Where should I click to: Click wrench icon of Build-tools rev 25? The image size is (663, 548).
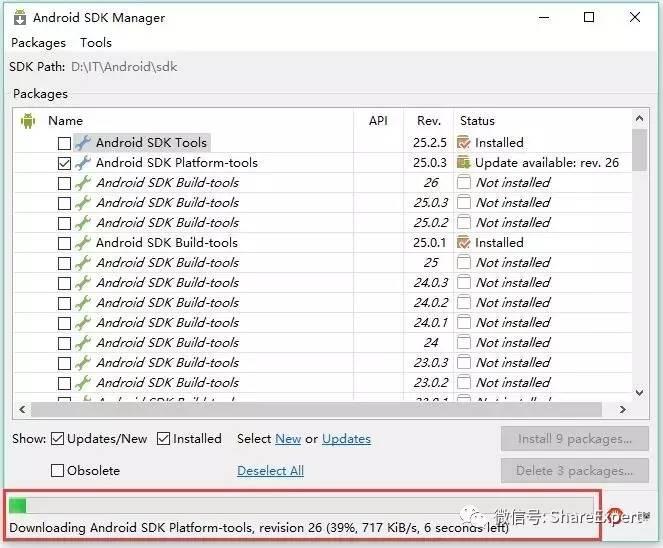point(83,263)
